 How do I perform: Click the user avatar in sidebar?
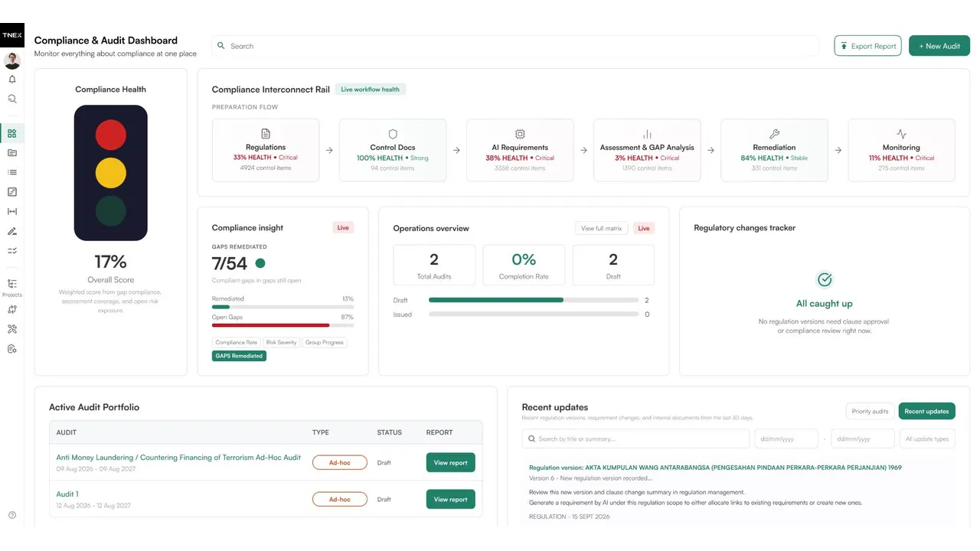11,60
